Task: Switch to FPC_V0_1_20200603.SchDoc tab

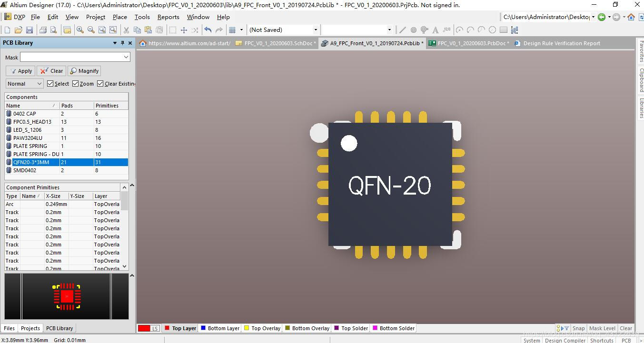Action: 276,43
